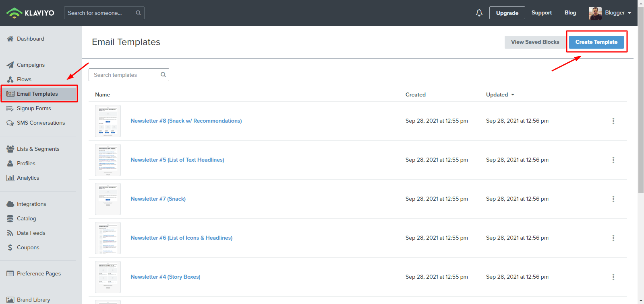The height and width of the screenshot is (304, 644).
Task: Open kebab menu for Newsletter #7 row
Action: coord(613,199)
